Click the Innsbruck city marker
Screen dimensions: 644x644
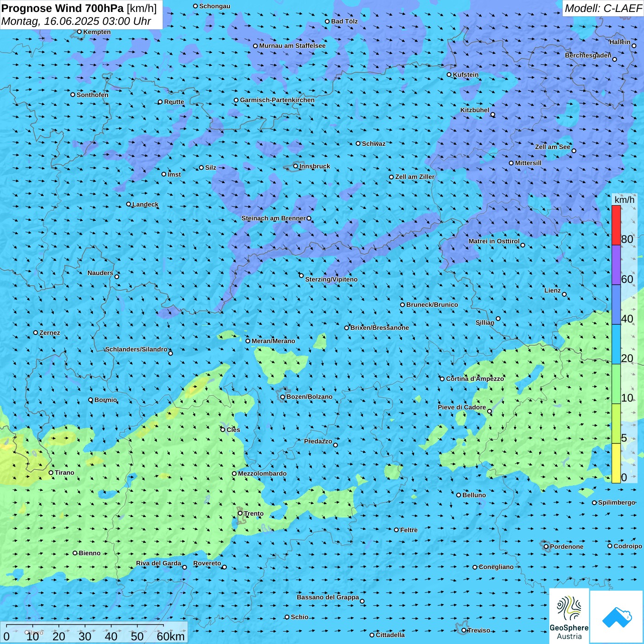pyautogui.click(x=296, y=166)
